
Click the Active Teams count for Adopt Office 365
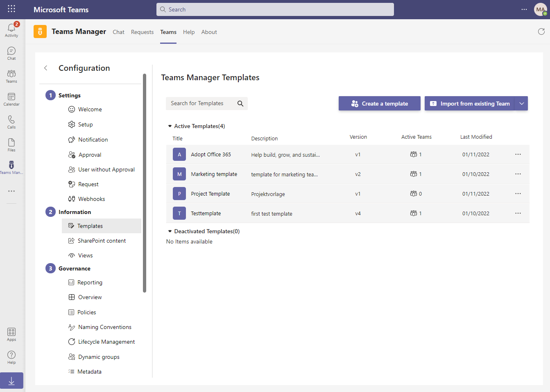click(416, 154)
